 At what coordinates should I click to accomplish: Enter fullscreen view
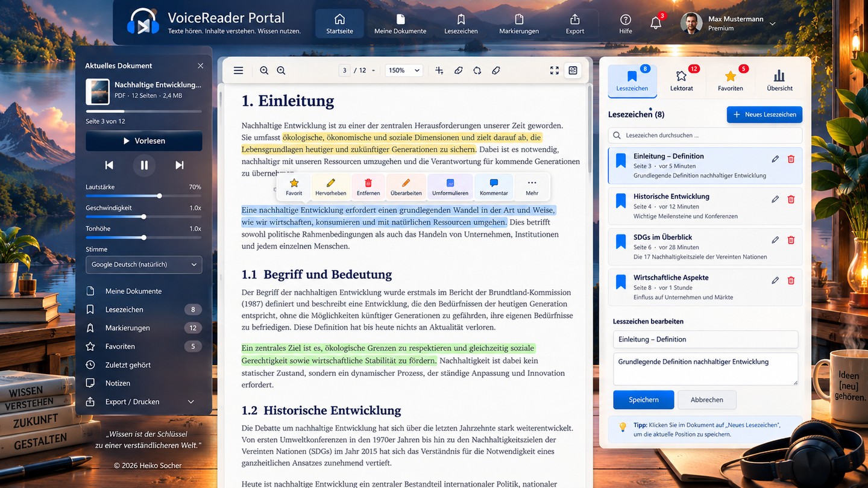[x=555, y=70]
